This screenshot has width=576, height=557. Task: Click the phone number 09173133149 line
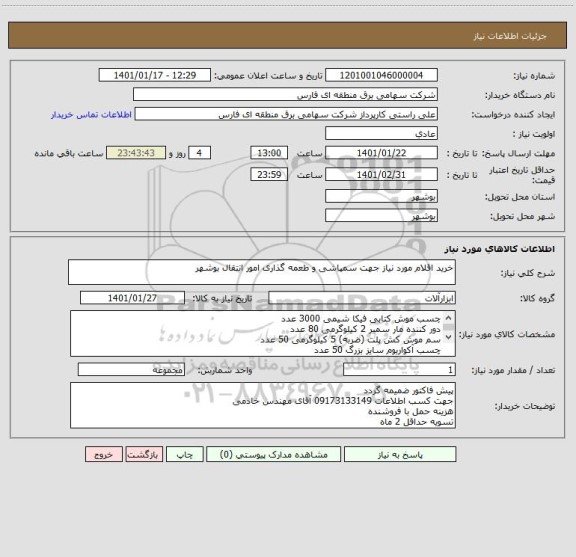[x=343, y=401]
